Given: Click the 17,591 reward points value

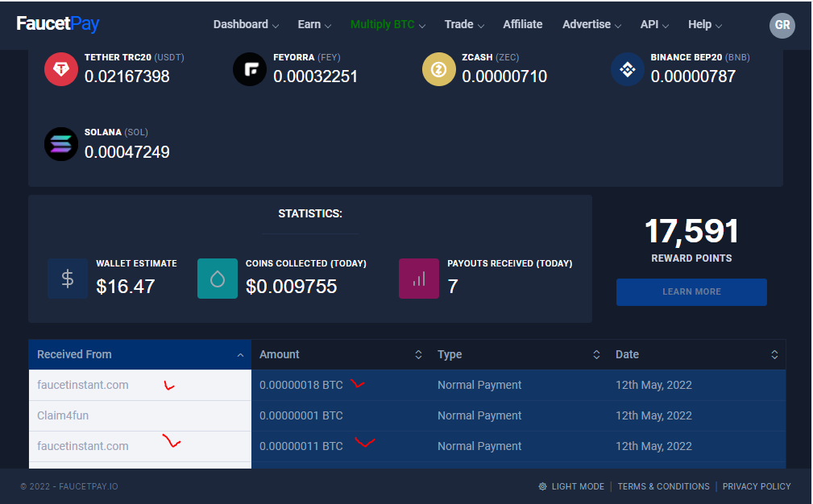Looking at the screenshot, I should click(x=691, y=231).
